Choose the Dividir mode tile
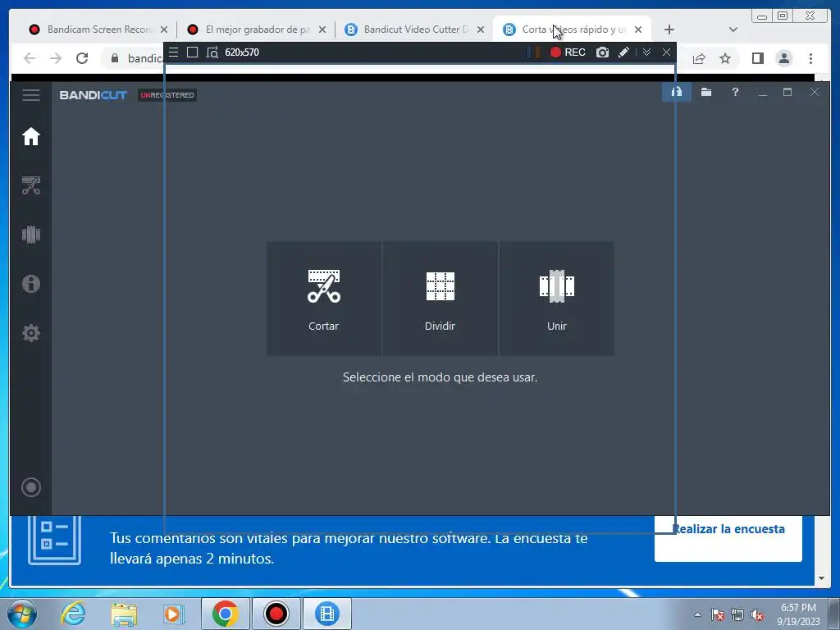The height and width of the screenshot is (630, 840). 441,299
